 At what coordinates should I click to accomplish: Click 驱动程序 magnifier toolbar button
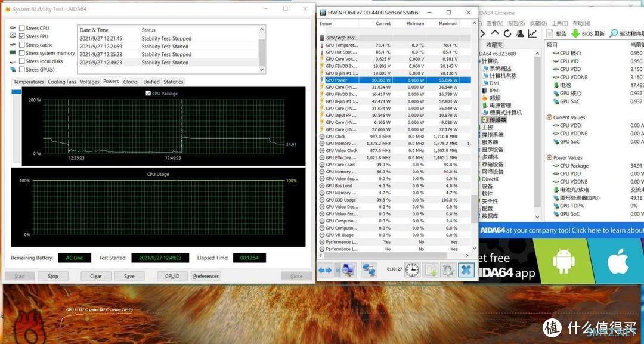coord(626,33)
